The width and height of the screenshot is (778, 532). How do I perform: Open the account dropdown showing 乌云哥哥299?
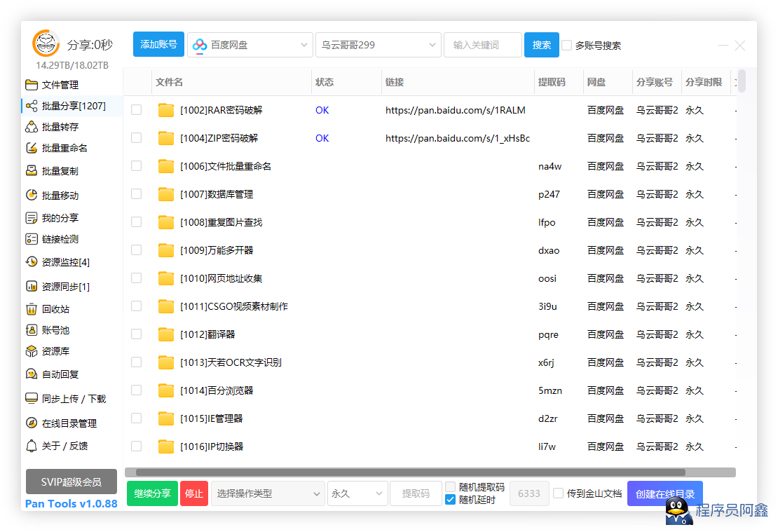[378, 45]
